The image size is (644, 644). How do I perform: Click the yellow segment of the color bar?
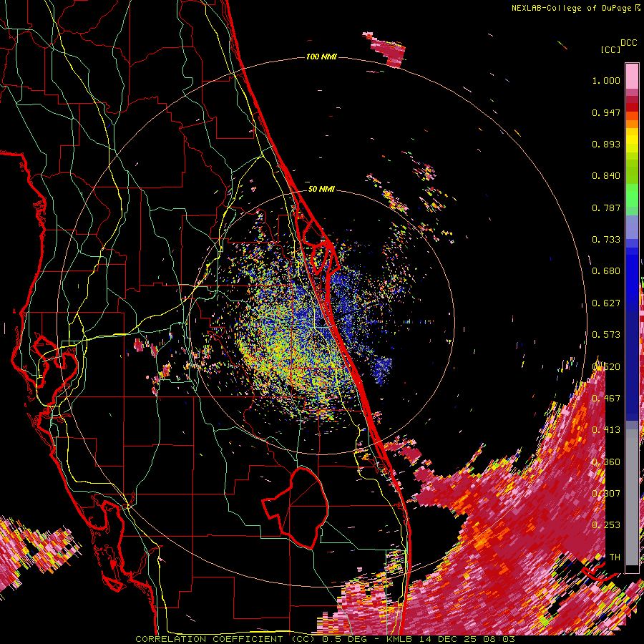pos(632,140)
